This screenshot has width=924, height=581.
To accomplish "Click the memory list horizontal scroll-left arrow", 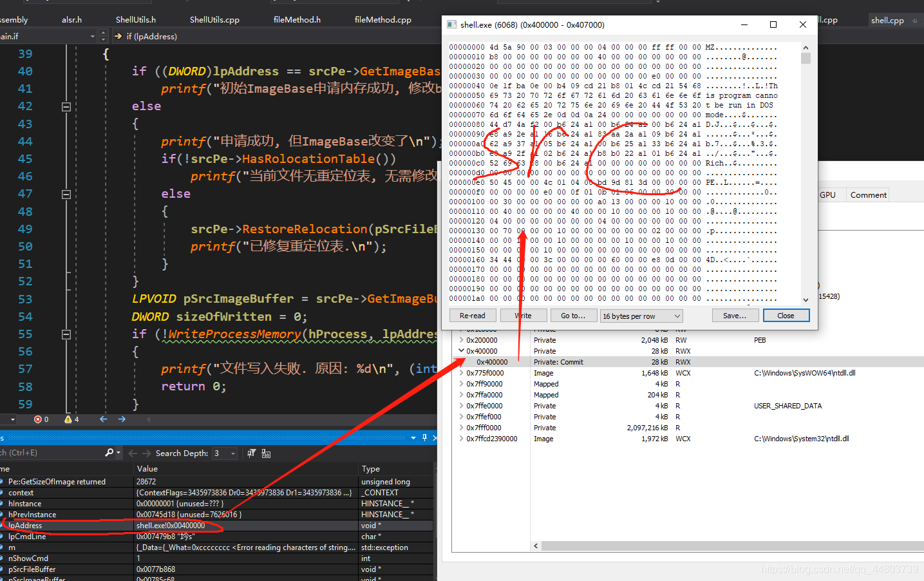I will coord(536,546).
